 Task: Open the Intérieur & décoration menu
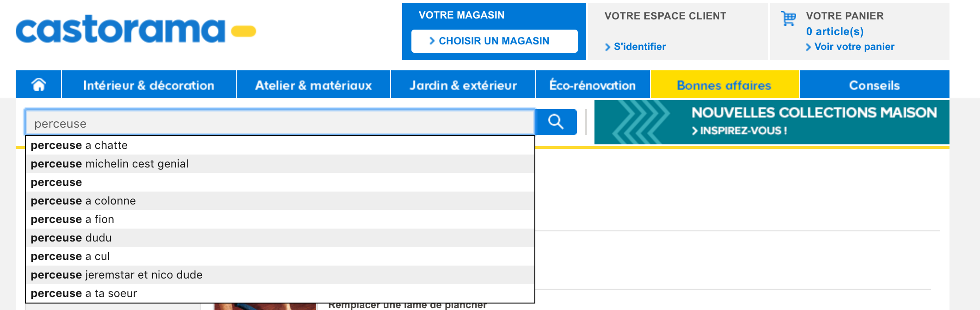tap(148, 85)
